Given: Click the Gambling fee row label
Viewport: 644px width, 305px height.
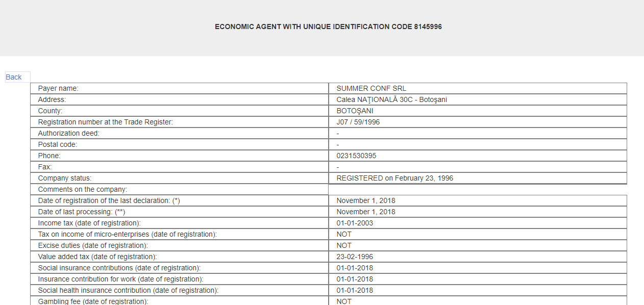Looking at the screenshot, I should [93, 301].
